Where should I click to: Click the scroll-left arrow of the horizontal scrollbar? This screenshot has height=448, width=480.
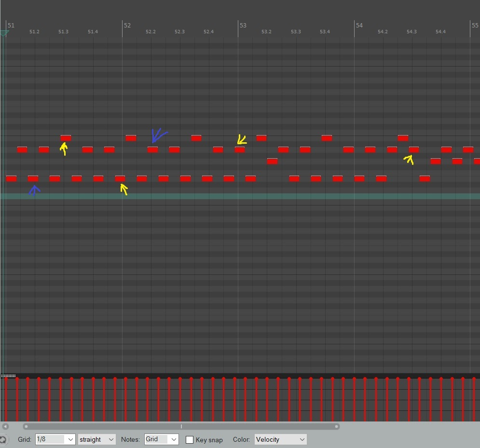pos(5,426)
